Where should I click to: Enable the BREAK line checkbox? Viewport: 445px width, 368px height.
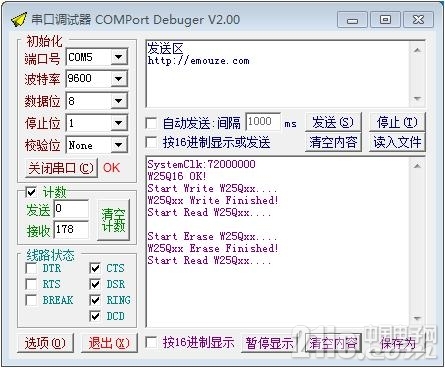[31, 300]
